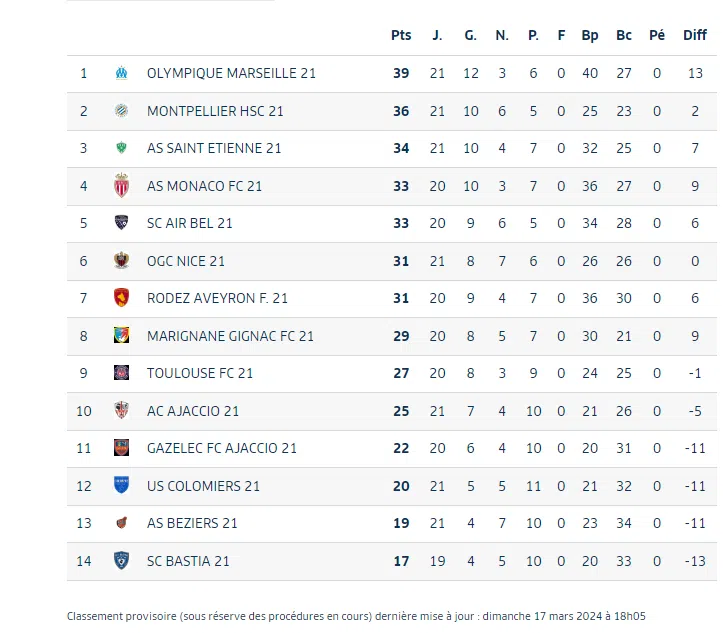Click the Pts column header

click(401, 35)
